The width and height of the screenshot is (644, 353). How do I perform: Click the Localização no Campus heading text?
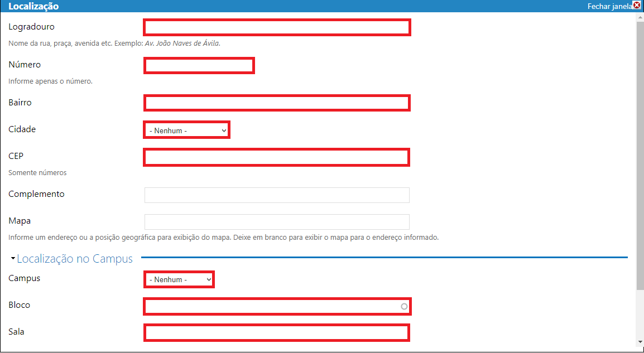point(75,259)
